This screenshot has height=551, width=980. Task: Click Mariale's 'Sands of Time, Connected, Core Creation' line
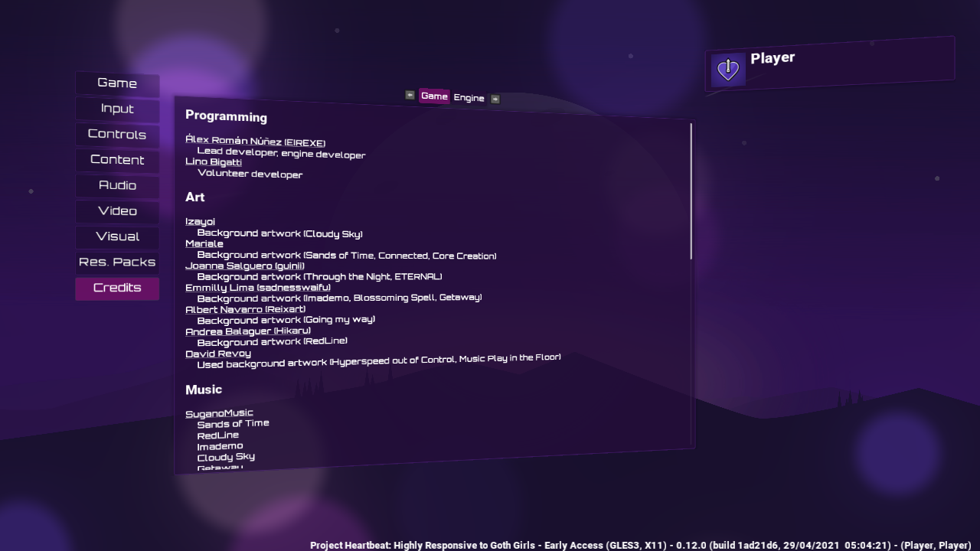pos(347,256)
